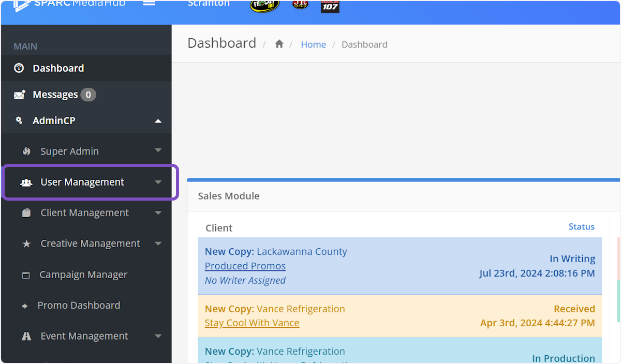The height and width of the screenshot is (364, 621).
Task: Open the Produced Promos copy link
Action: (245, 266)
